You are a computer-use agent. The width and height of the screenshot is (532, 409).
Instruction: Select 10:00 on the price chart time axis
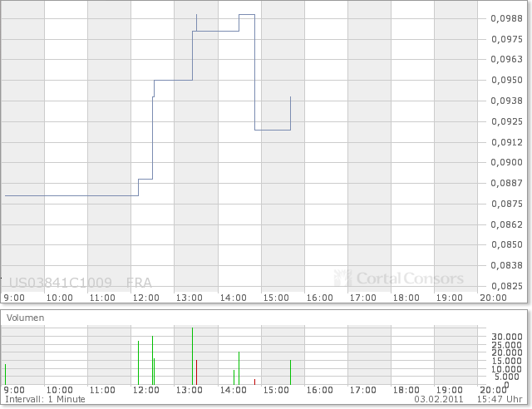click(59, 298)
